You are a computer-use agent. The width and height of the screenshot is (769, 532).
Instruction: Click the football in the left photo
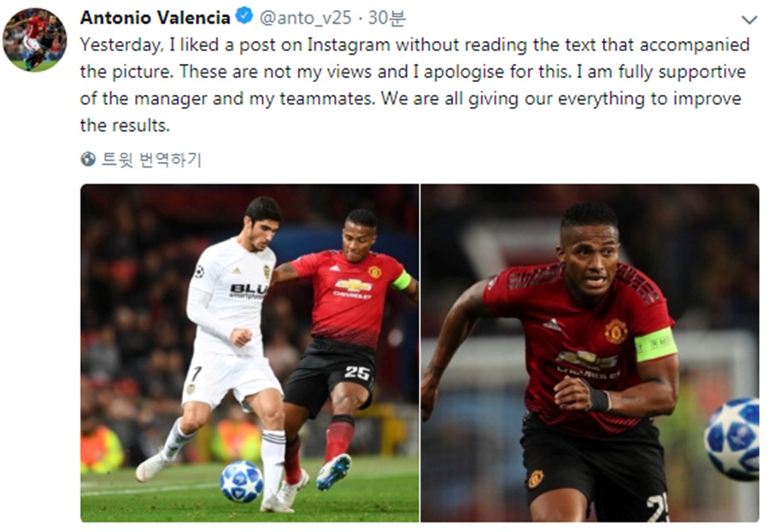[x=241, y=482]
